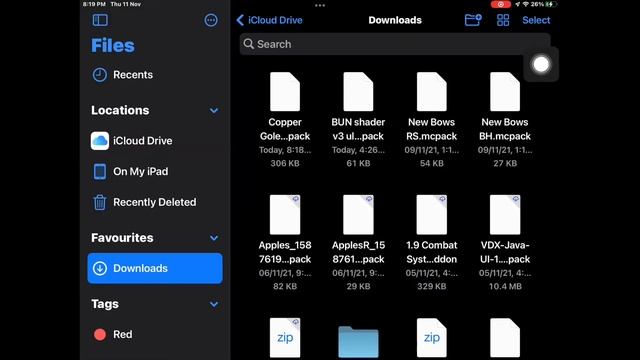Tap the clock showing 8:19 PM
The width and height of the screenshot is (640, 360).
tap(94, 4)
